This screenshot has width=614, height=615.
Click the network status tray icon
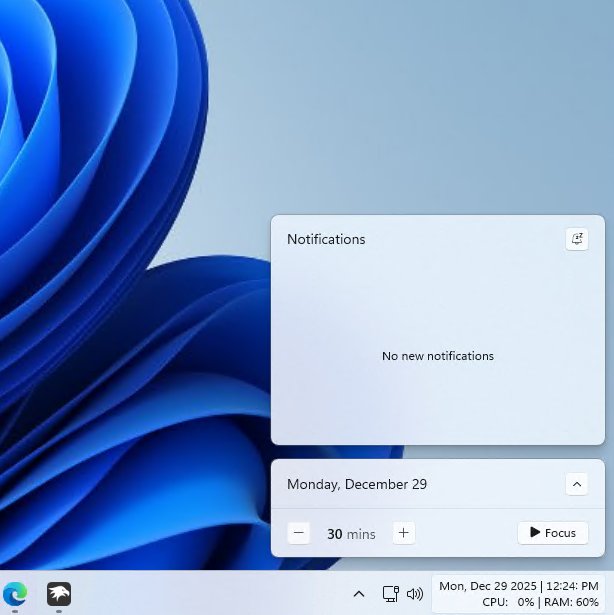click(x=390, y=594)
